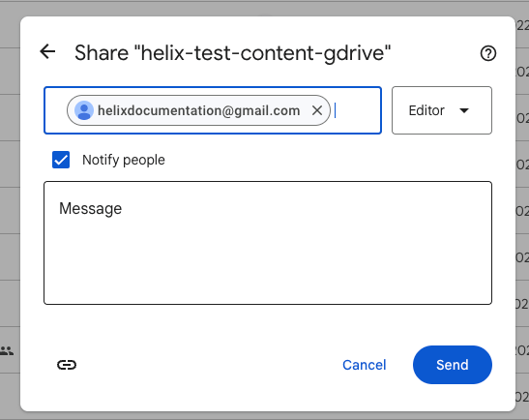Screen dimensions: 529x420
Task: Place cursor in the add-people input box
Action: point(357,110)
